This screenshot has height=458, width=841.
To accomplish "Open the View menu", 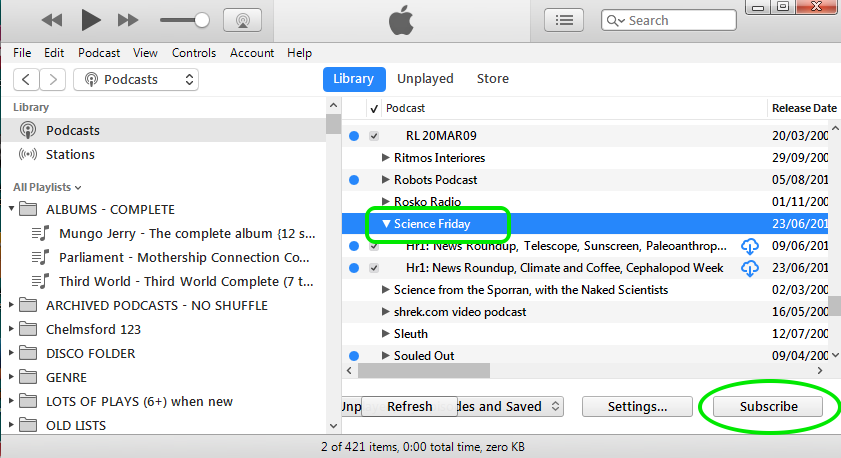I will pos(145,53).
